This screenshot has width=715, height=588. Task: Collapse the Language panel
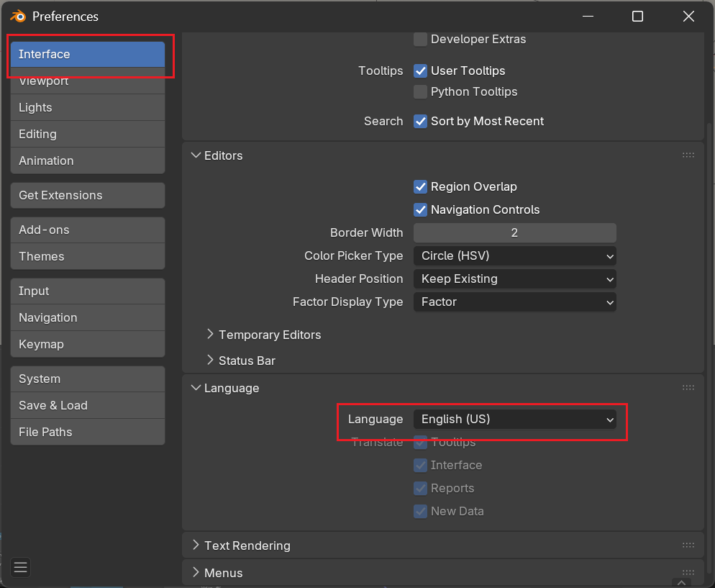coord(196,388)
